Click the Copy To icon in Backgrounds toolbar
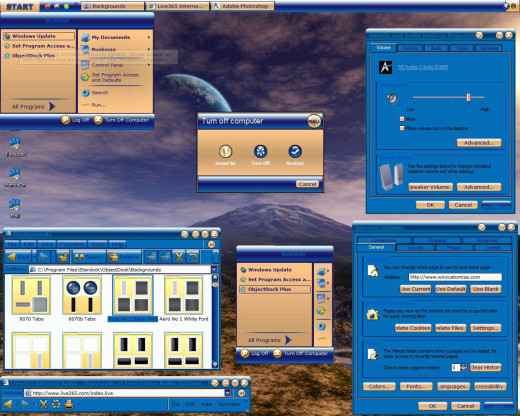The width and height of the screenshot is (520, 416). pyautogui.click(x=165, y=257)
